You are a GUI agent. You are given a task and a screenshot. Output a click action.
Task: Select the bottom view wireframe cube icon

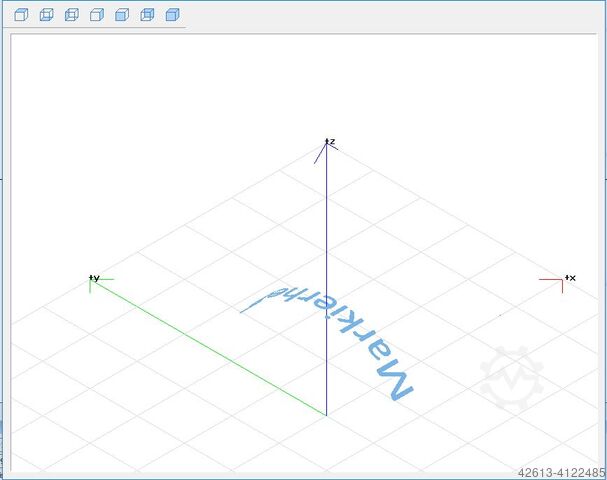pyautogui.click(x=46, y=15)
